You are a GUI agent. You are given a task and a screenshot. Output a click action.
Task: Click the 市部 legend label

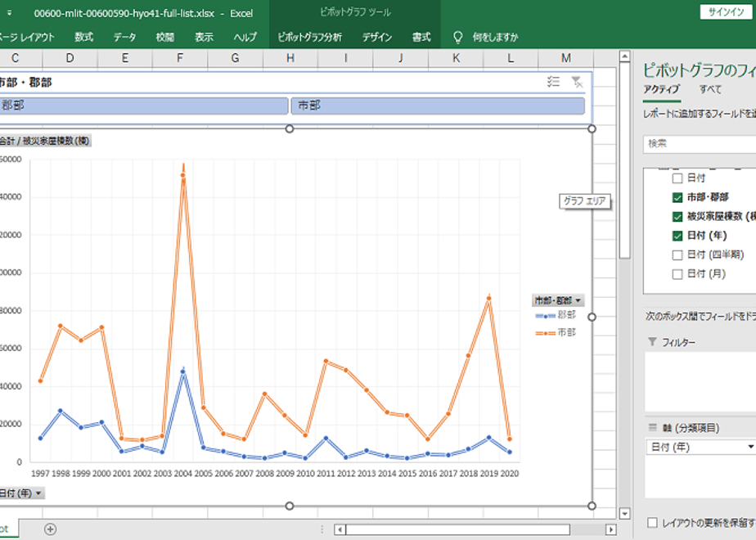pos(566,332)
